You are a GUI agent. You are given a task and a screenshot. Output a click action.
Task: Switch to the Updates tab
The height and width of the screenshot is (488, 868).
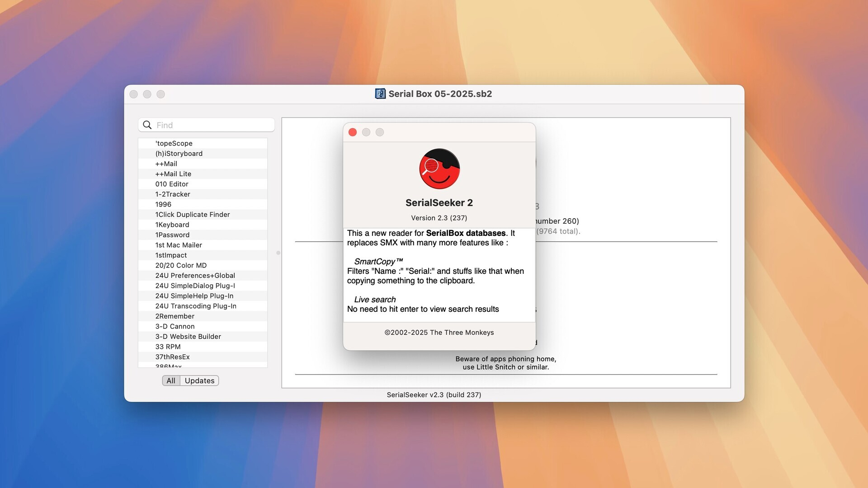[199, 380]
